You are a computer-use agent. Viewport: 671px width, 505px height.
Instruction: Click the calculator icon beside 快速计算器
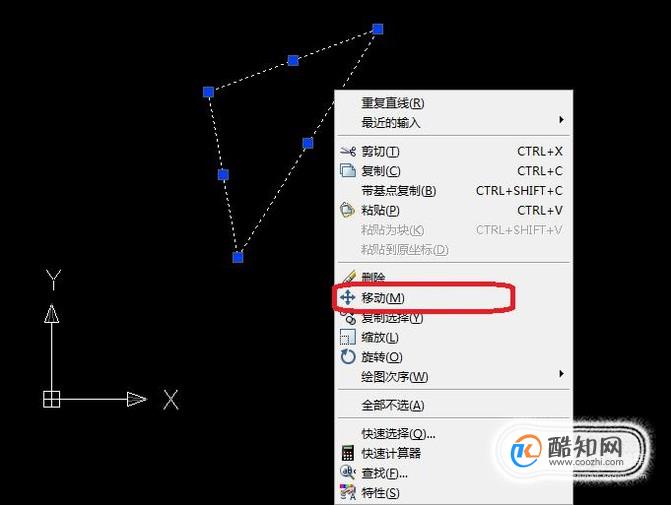point(347,453)
